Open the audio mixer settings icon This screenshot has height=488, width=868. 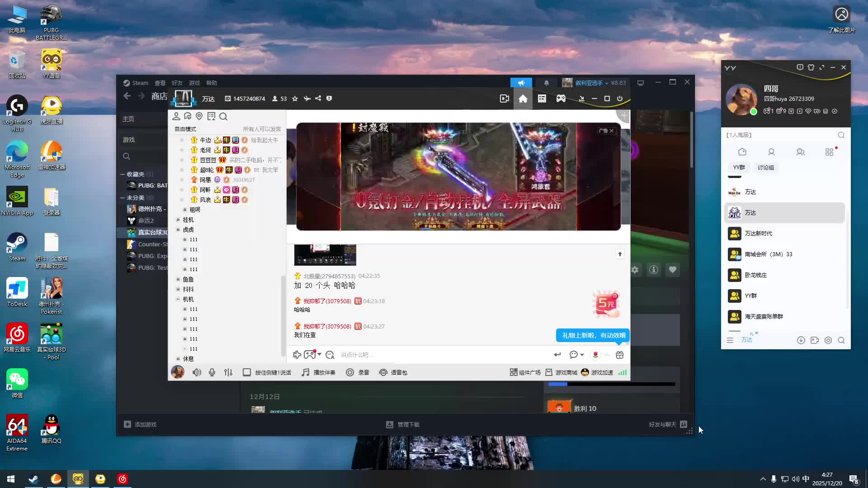tap(228, 373)
